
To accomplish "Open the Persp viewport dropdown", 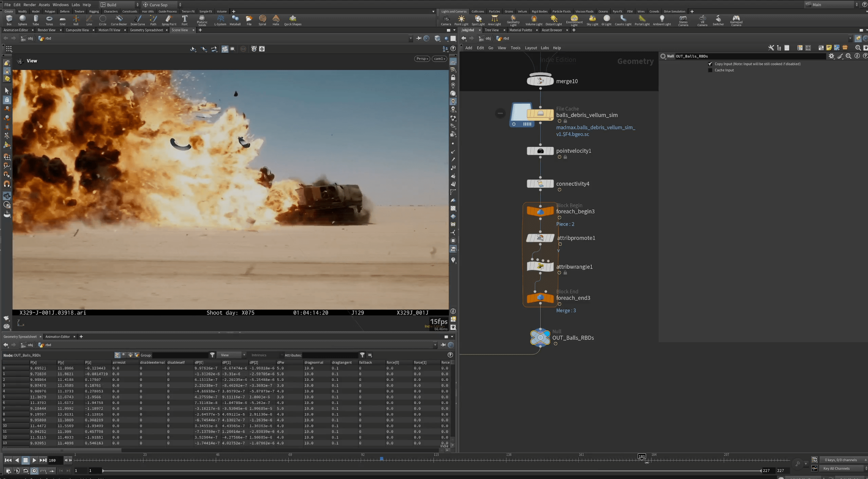I will [x=422, y=59].
